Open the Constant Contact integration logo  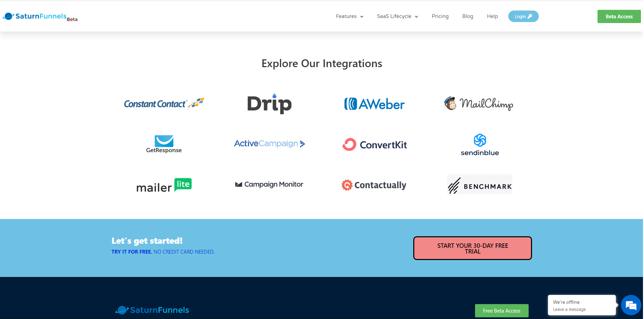[164, 103]
